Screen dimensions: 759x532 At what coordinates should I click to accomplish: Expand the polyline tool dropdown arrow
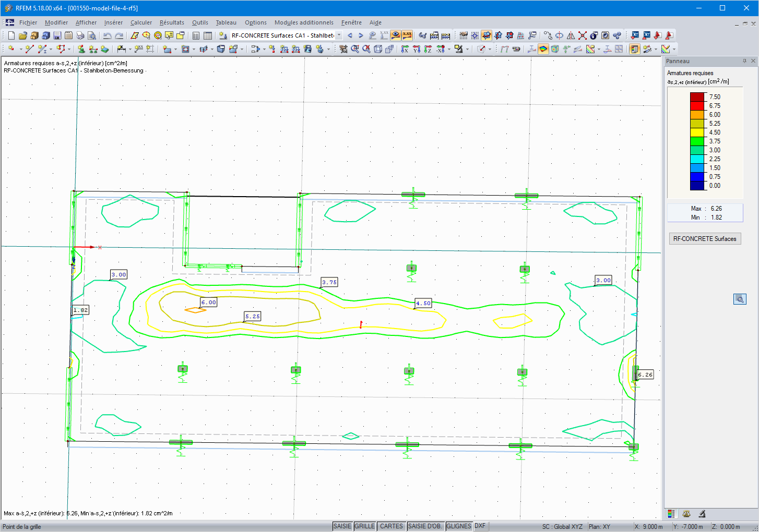tap(69, 49)
